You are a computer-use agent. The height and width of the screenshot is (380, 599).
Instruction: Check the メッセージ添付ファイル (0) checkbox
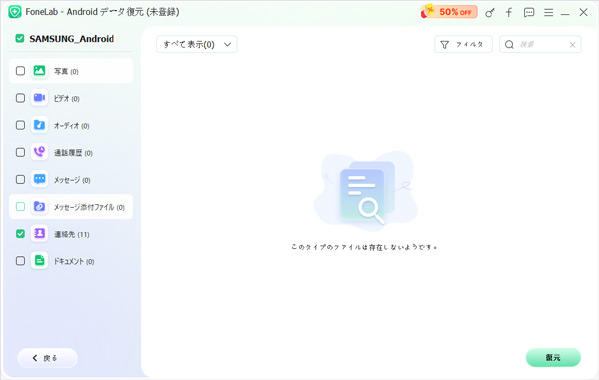click(20, 207)
